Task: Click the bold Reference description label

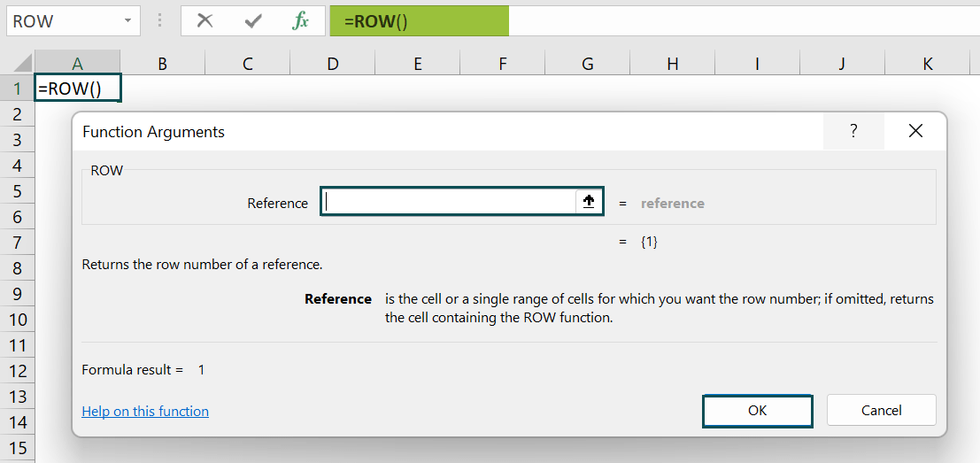Action: click(x=338, y=298)
